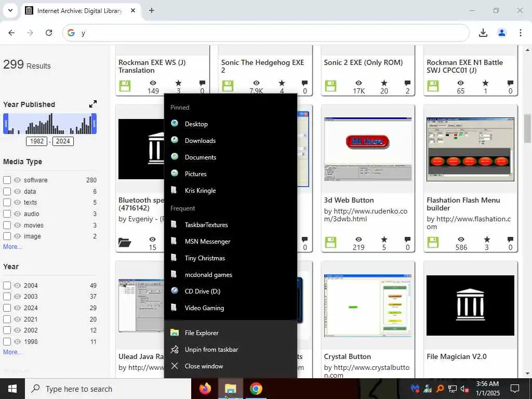532x399 pixels.
Task: Open a new browser tab
Action: tap(152, 10)
